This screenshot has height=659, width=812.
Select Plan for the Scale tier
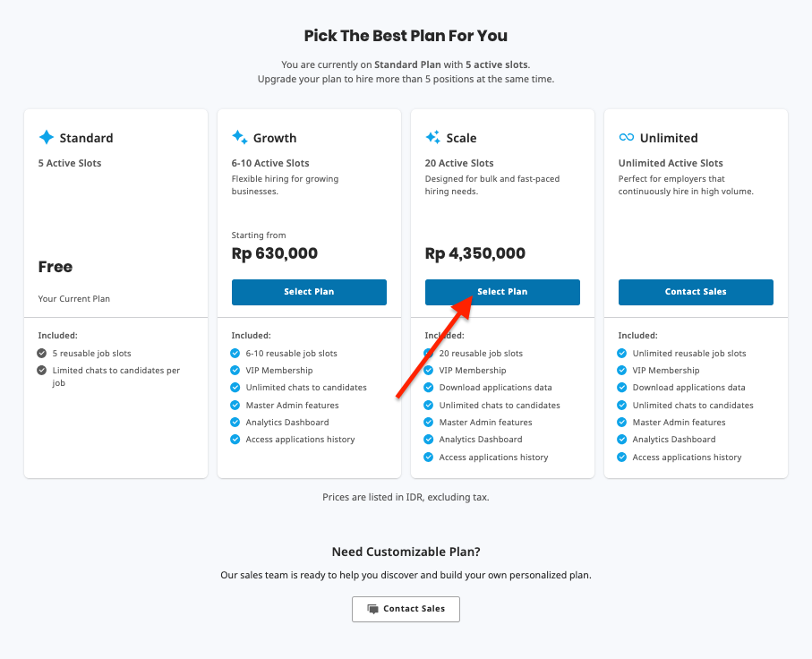point(502,292)
